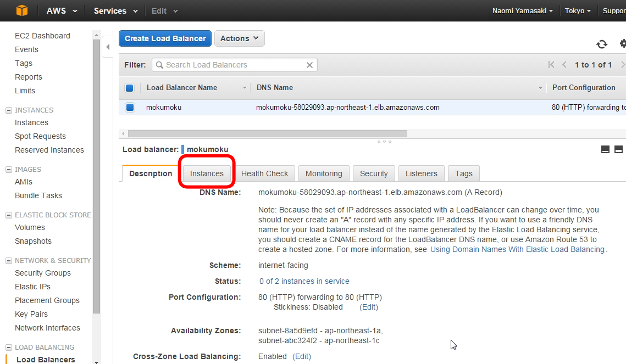Go to first page of results

(551, 65)
